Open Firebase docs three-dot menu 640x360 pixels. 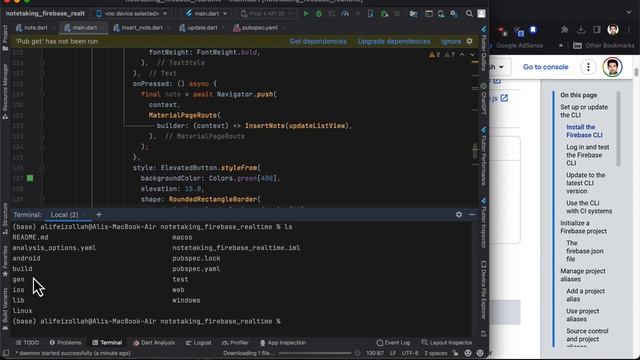(588, 67)
